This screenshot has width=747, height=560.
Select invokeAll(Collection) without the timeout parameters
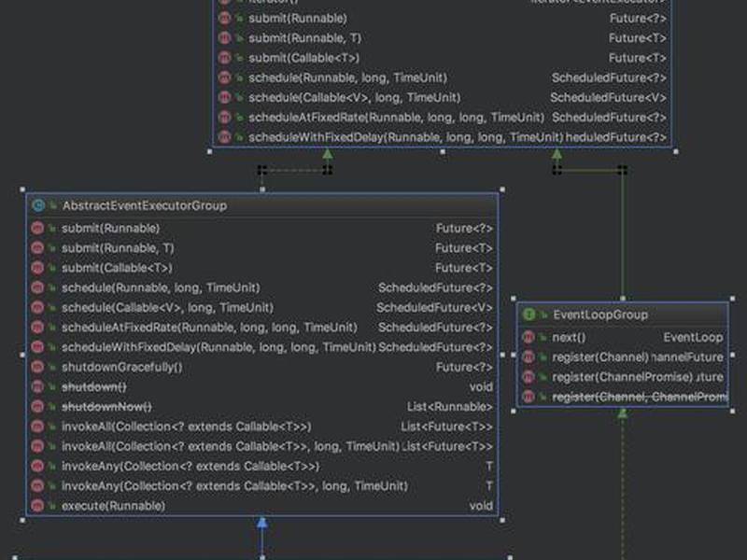click(186, 427)
